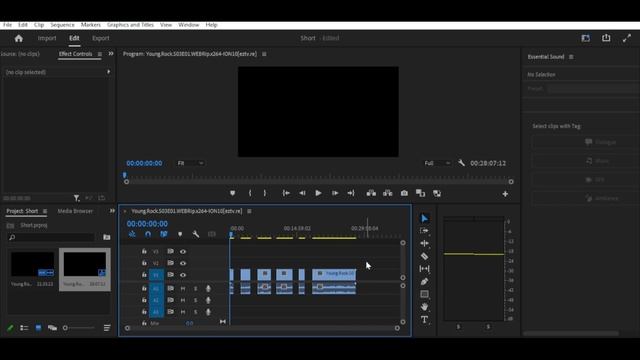The width and height of the screenshot is (640, 360).
Task: Switch Project panel to List view
Action: coord(24,328)
